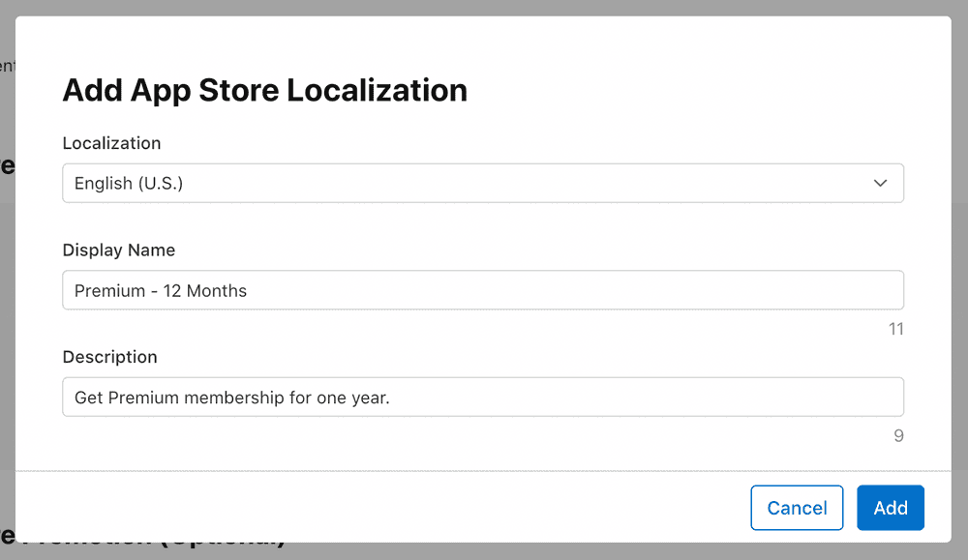Click the "Localization" field label
This screenshot has width=968, height=560.
[111, 143]
